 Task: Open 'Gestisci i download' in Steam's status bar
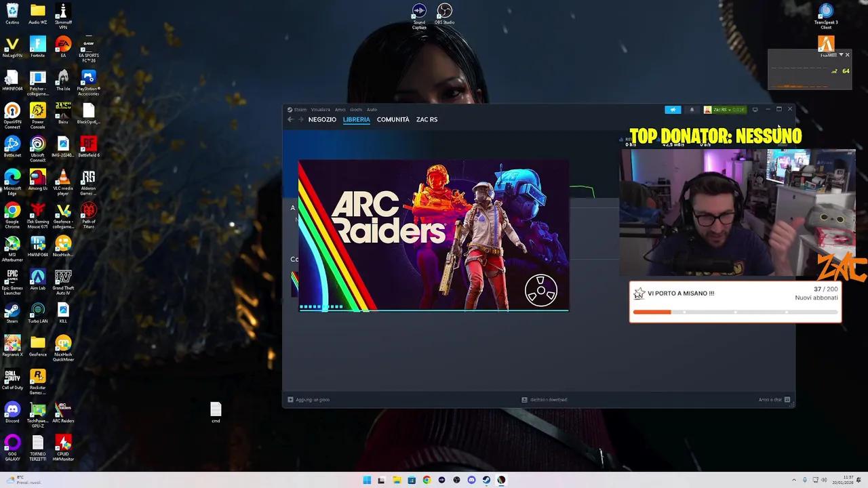tap(545, 399)
